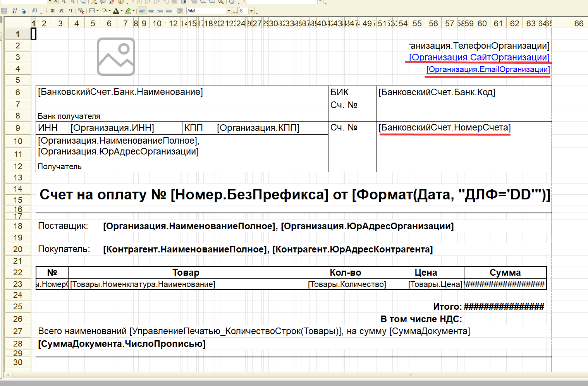Click the Организация.СайтОрганизации link
This screenshot has width=588, height=386.
click(x=479, y=57)
